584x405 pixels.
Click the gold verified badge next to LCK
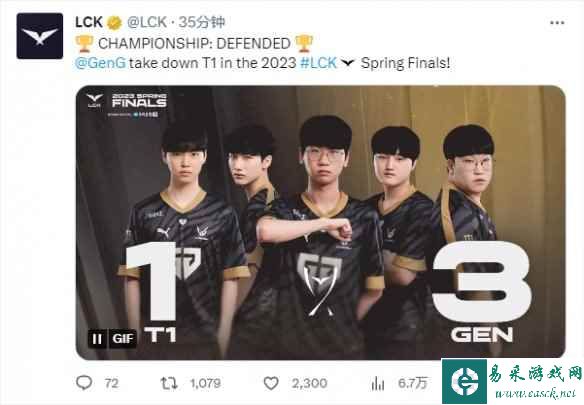coord(115,23)
